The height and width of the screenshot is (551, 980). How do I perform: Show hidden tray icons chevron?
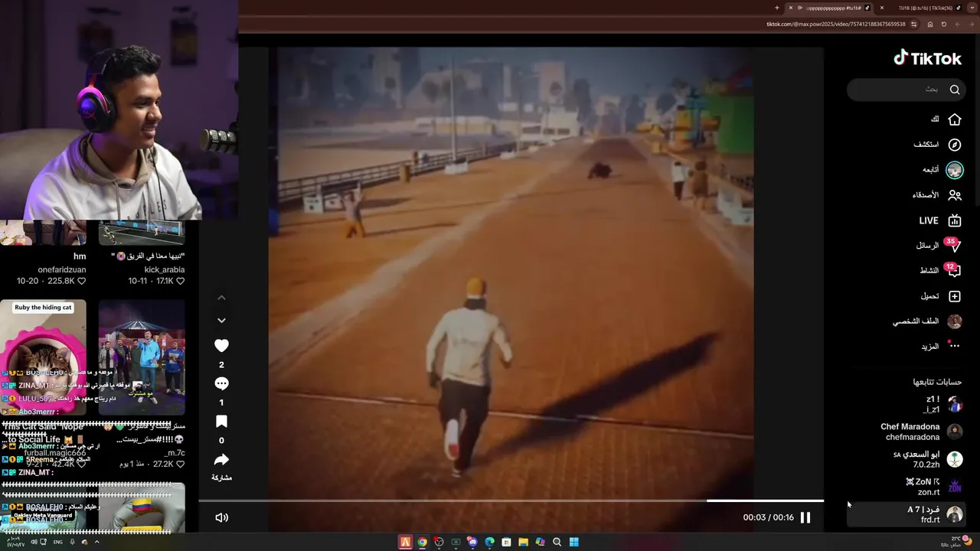click(x=96, y=542)
